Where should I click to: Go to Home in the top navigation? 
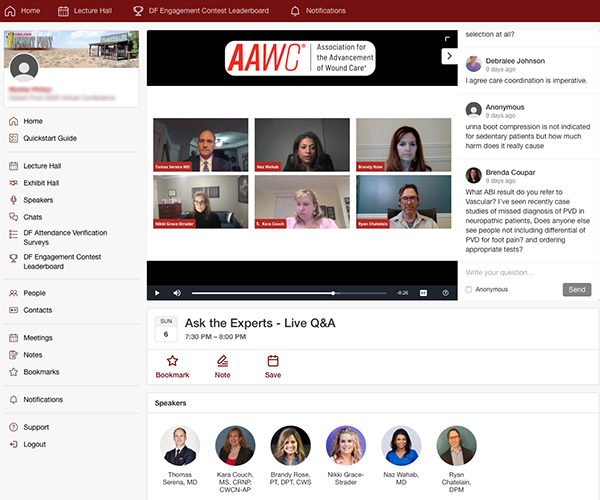pos(30,11)
